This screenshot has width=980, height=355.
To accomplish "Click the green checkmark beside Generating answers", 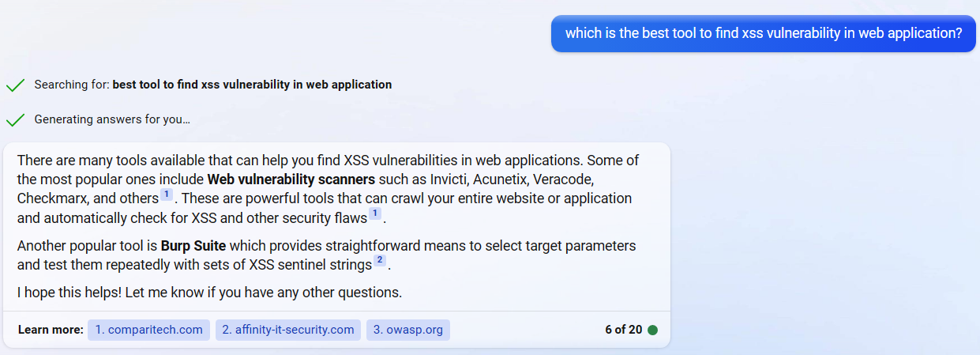I will tap(15, 120).
